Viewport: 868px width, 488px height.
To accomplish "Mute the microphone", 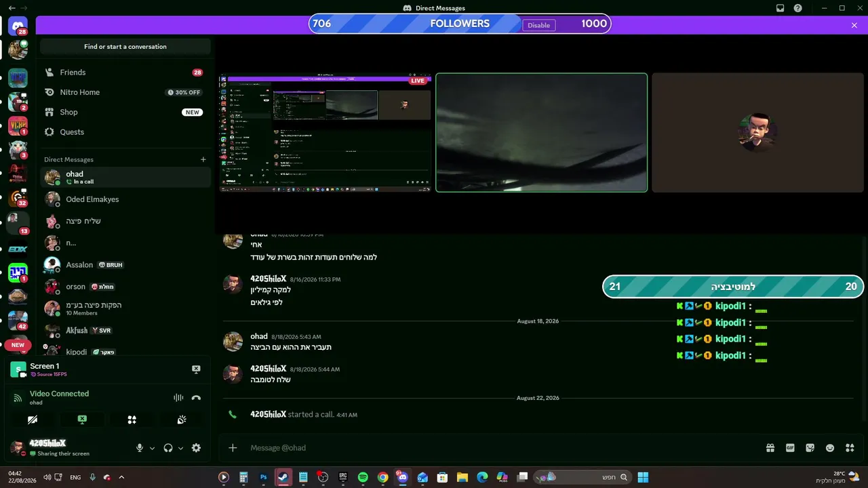I will pos(140,448).
